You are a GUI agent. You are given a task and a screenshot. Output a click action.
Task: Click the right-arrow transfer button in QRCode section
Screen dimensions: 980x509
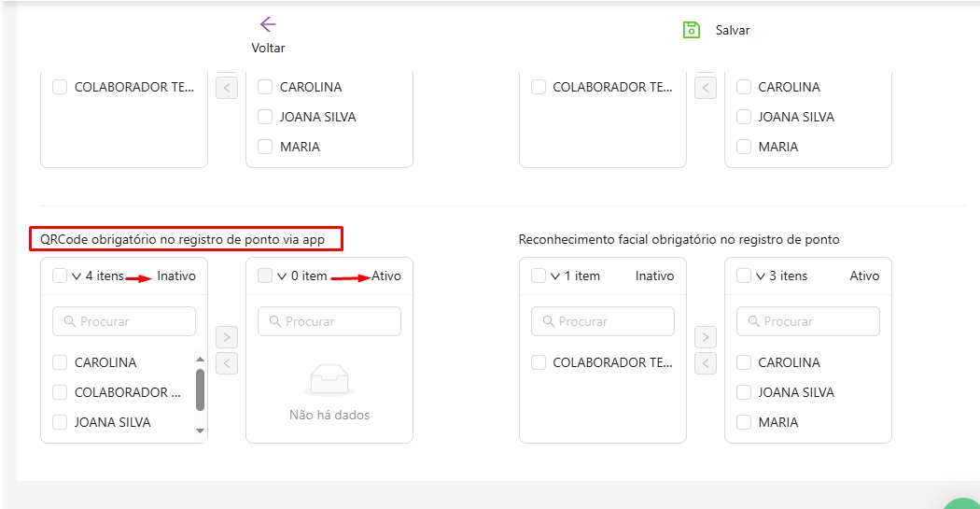[x=227, y=336]
